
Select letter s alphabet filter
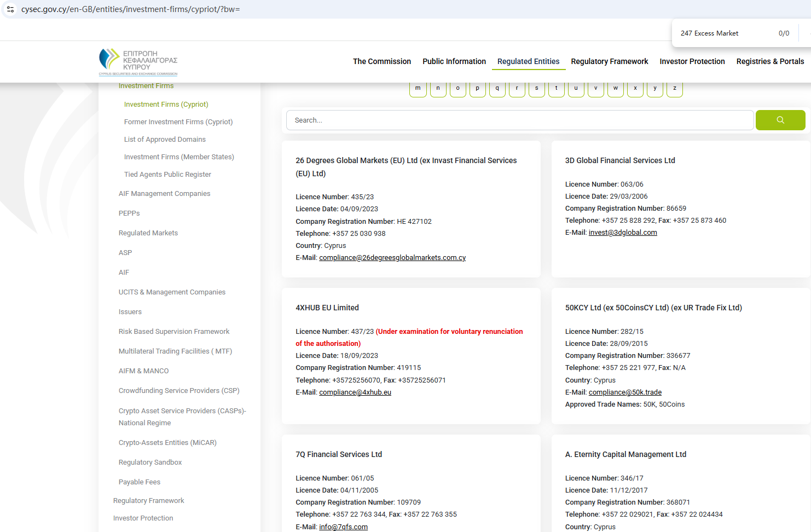coord(536,88)
